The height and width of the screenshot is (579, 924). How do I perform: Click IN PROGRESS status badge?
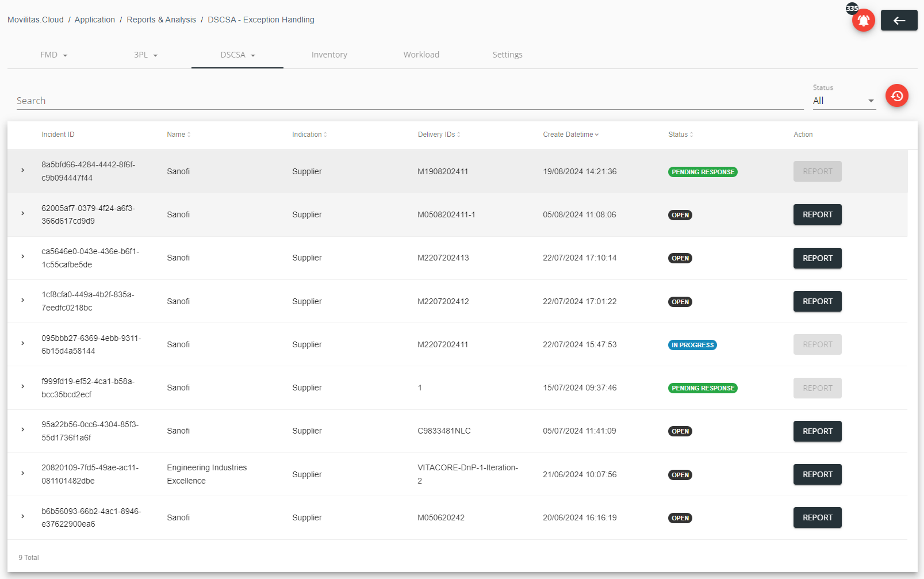692,345
